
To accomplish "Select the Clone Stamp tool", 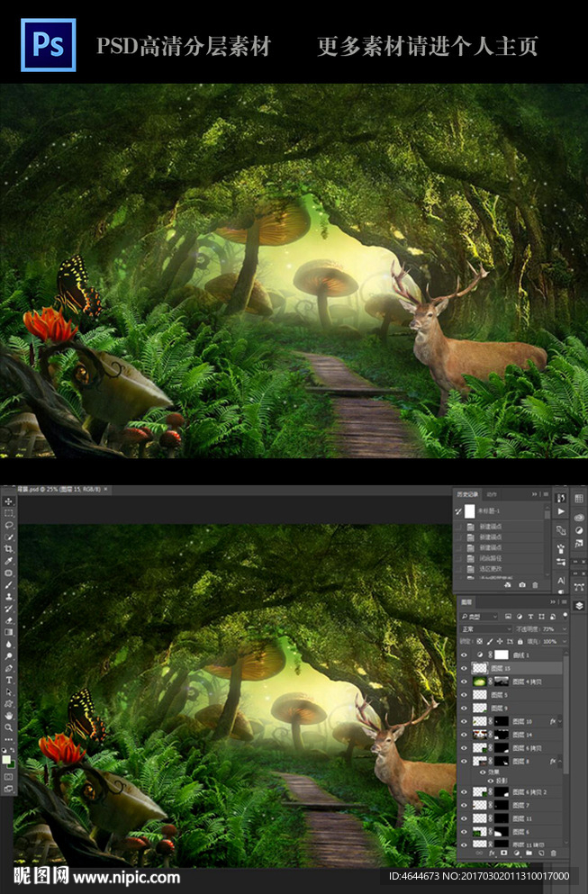I will (x=9, y=596).
